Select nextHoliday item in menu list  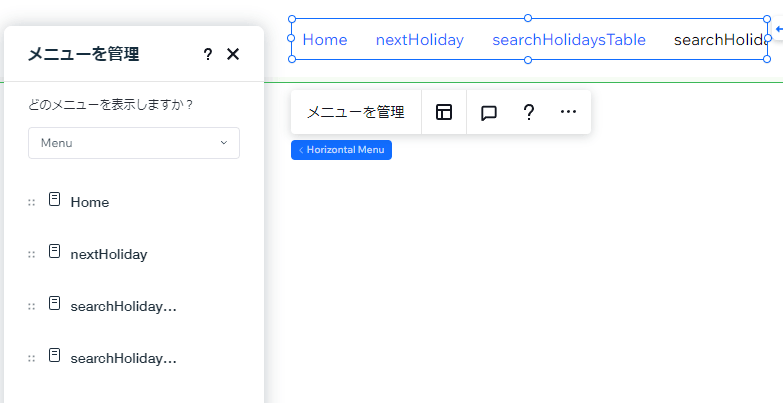[109, 254]
